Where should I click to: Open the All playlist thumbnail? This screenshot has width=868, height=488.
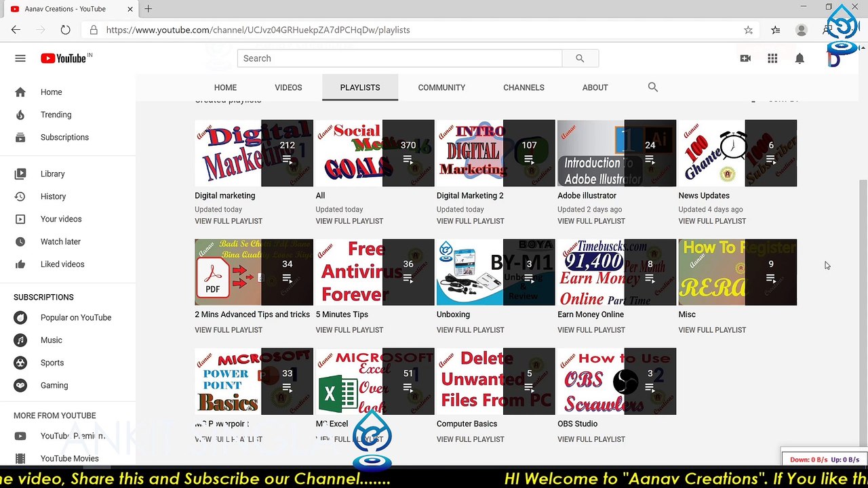[375, 153]
